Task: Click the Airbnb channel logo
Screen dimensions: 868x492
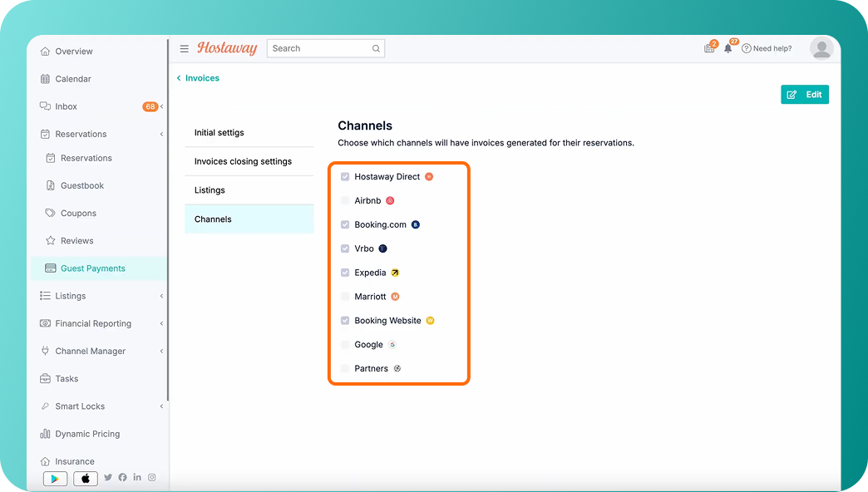Action: (390, 200)
